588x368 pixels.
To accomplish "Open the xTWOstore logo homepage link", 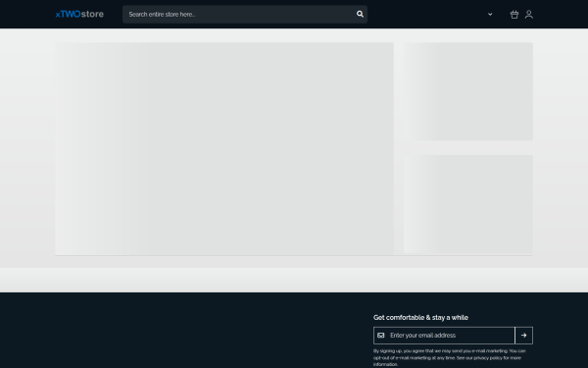I will 79,15.
